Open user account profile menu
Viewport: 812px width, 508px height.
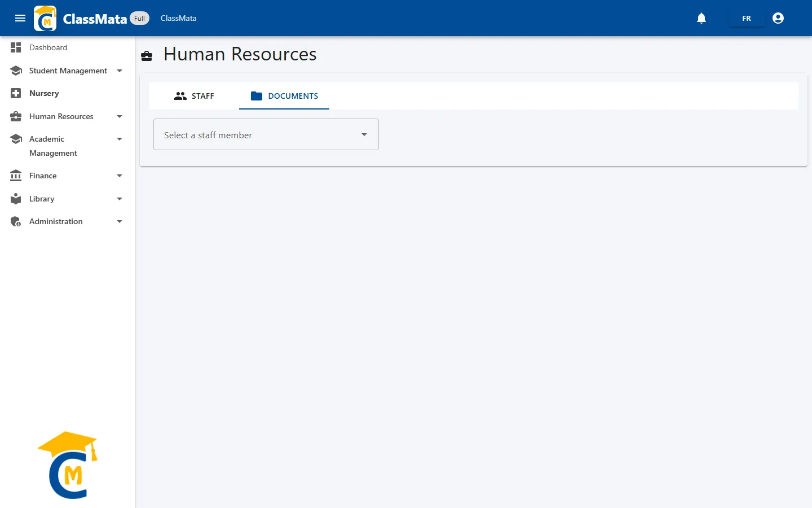[x=778, y=18]
